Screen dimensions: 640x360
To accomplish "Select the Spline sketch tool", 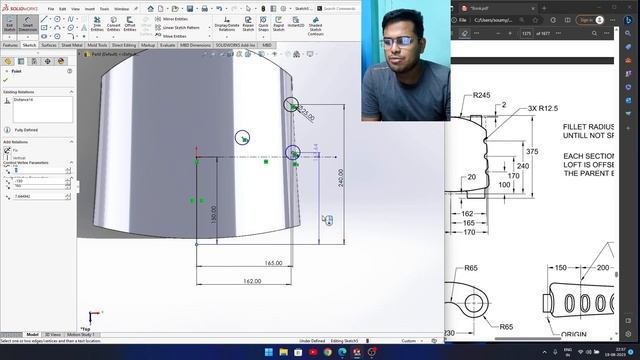I will click(x=71, y=19).
